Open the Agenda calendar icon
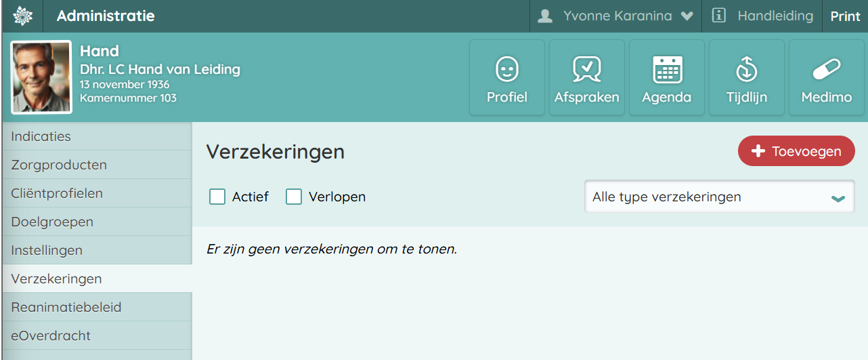The height and width of the screenshot is (360, 868). click(x=667, y=69)
